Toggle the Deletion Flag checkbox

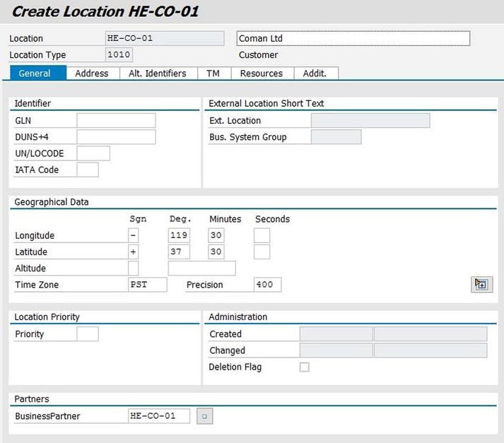(x=304, y=367)
